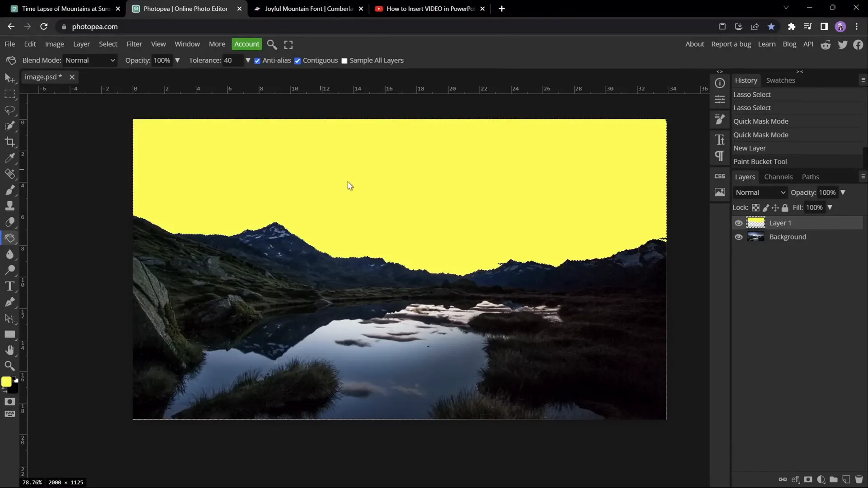Select the Eraser tool
The width and height of the screenshot is (868, 488).
pyautogui.click(x=9, y=222)
